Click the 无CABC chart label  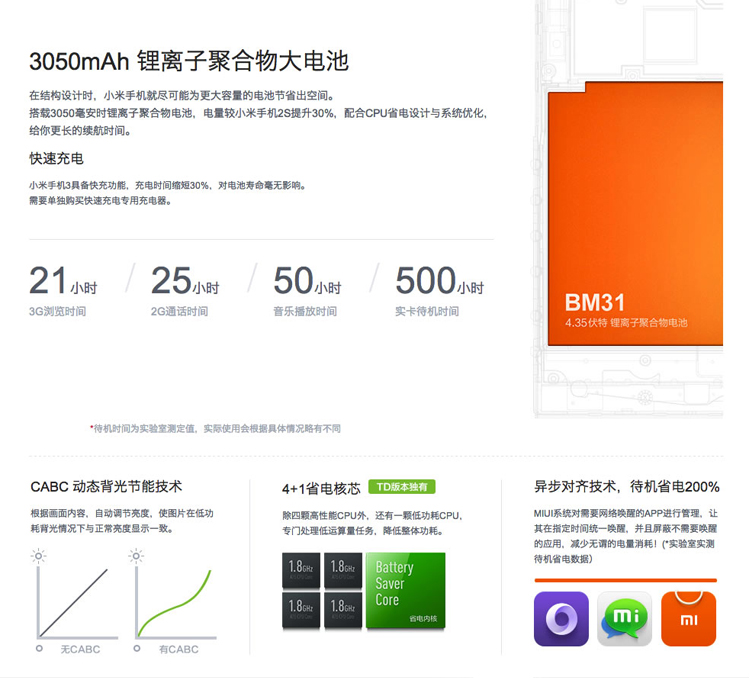(80, 649)
